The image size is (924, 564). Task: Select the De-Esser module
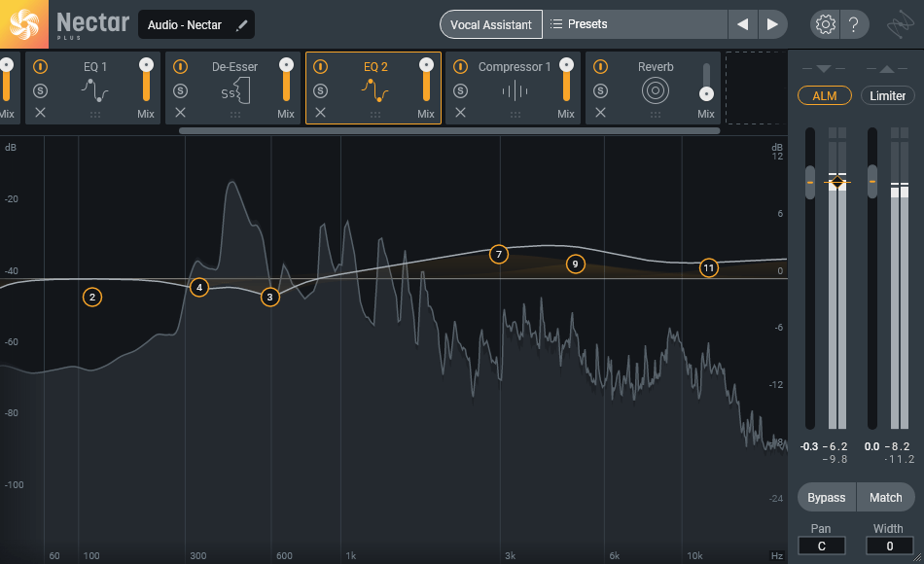(234, 88)
